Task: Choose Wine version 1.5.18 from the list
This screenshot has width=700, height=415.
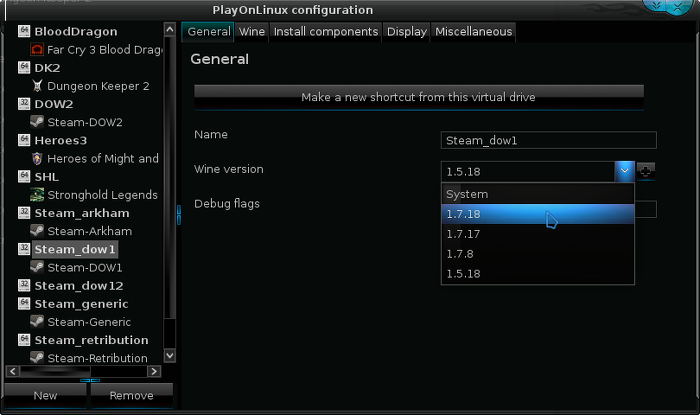Action: click(x=538, y=274)
